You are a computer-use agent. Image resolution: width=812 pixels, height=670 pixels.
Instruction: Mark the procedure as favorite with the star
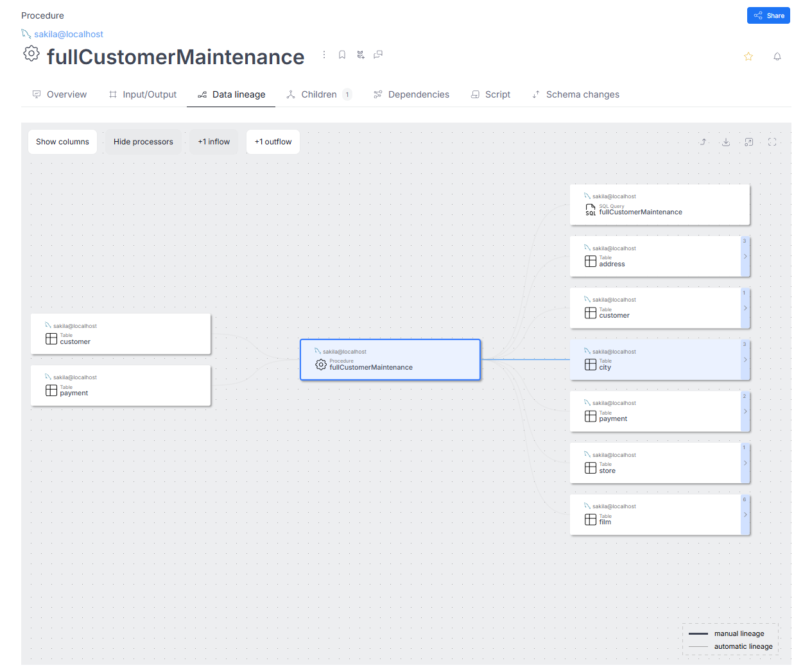coord(748,56)
